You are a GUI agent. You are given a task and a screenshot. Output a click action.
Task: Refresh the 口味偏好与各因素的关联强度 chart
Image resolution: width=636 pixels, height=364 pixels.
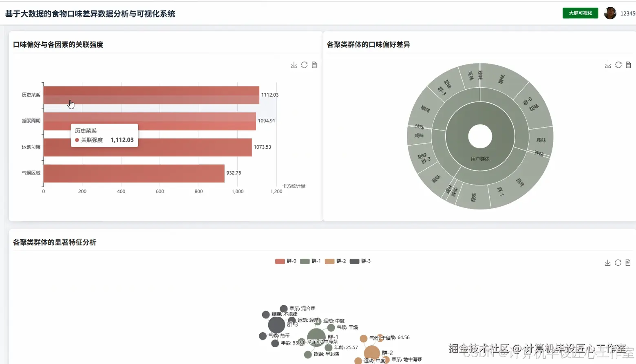[x=304, y=65]
